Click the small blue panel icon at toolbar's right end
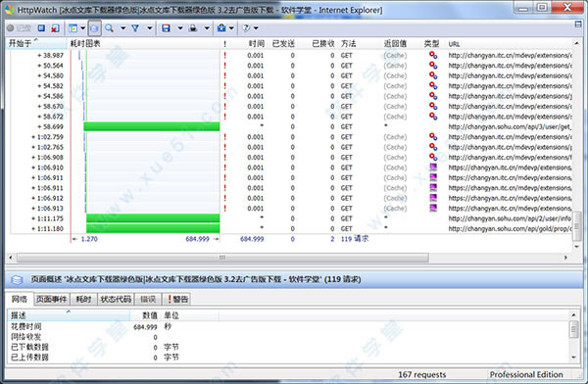This screenshot has width=588, height=384. (578, 24)
